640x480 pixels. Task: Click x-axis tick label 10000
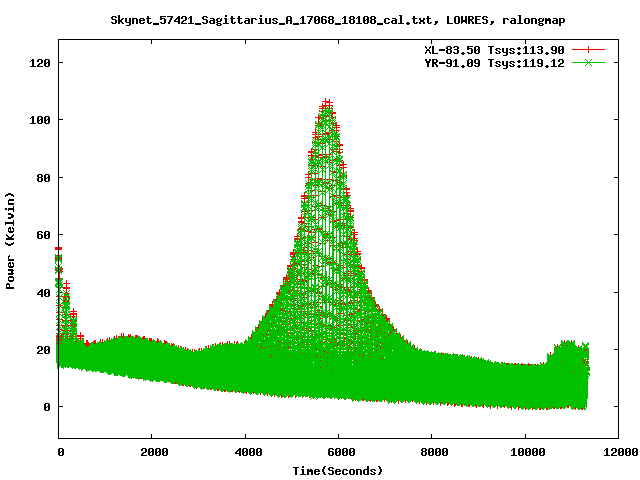[528, 452]
